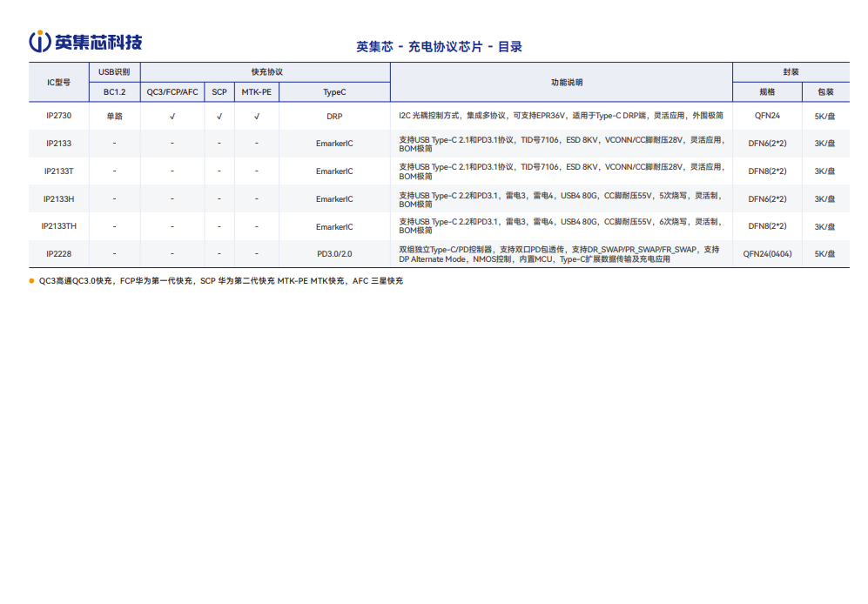Select the BC1.2 column header

coord(115,92)
